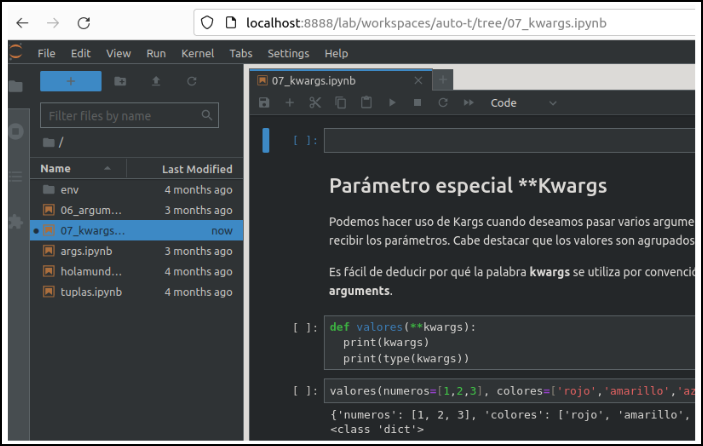Open the View menu
This screenshot has height=446, width=703.
click(x=118, y=53)
